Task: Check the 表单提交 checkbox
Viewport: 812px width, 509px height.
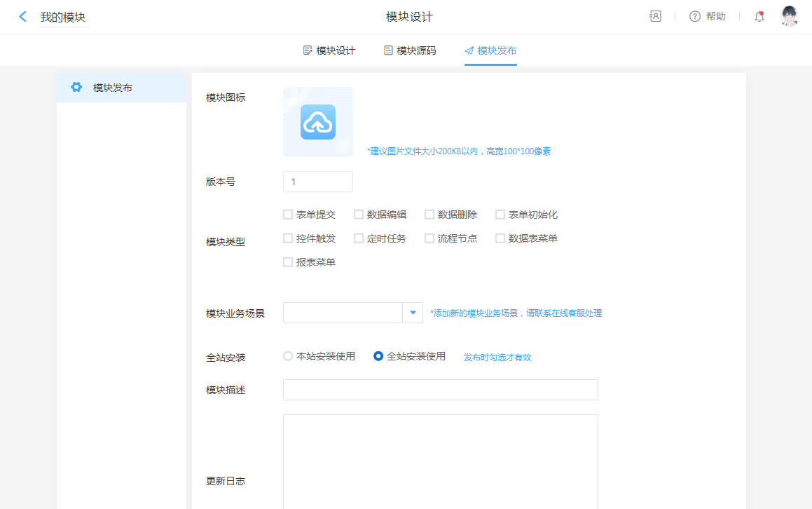Action: point(288,215)
